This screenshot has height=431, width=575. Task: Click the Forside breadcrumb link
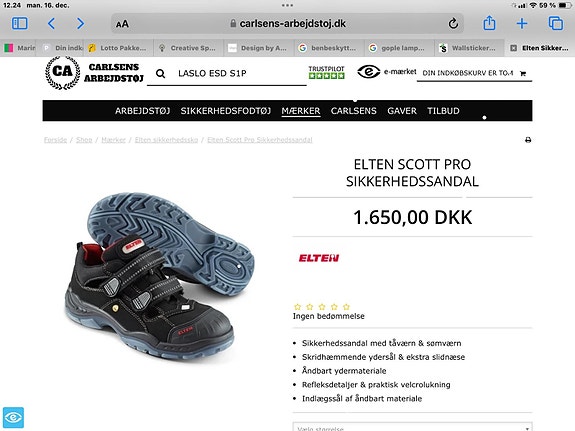55,140
